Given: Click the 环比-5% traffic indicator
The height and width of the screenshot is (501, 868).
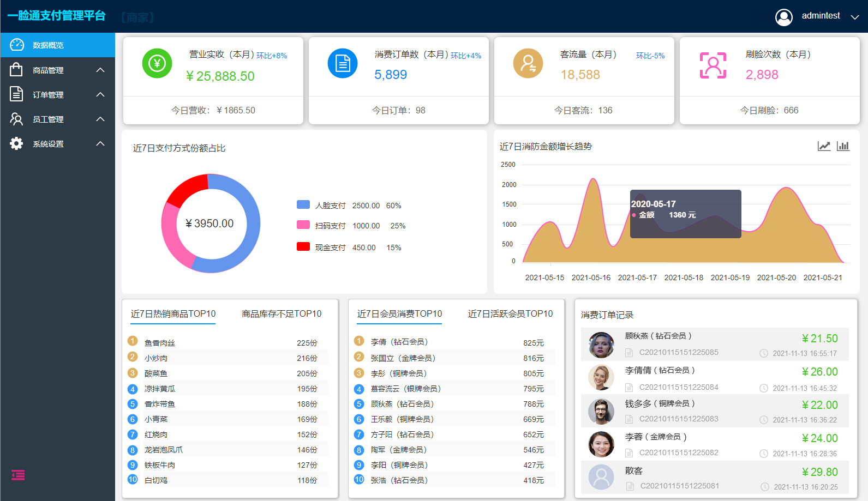Looking at the screenshot, I should [x=650, y=56].
